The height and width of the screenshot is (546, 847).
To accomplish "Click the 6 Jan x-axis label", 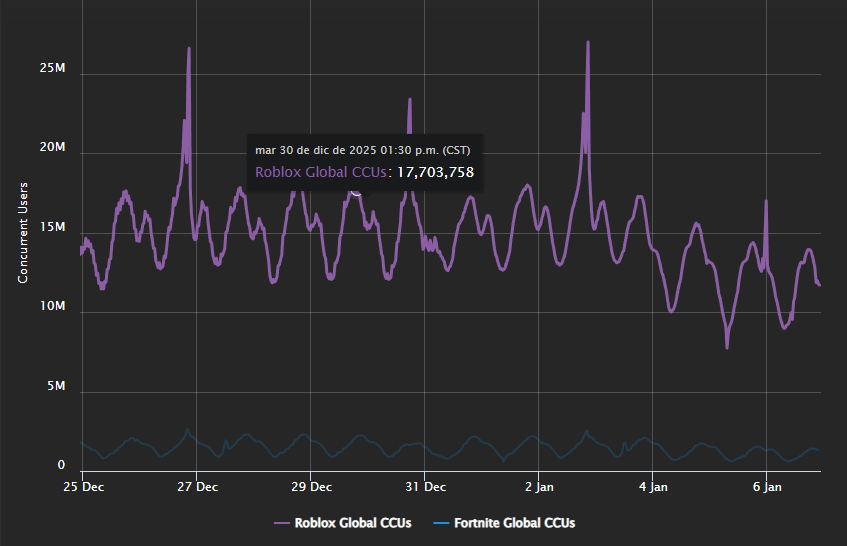I will (767, 487).
